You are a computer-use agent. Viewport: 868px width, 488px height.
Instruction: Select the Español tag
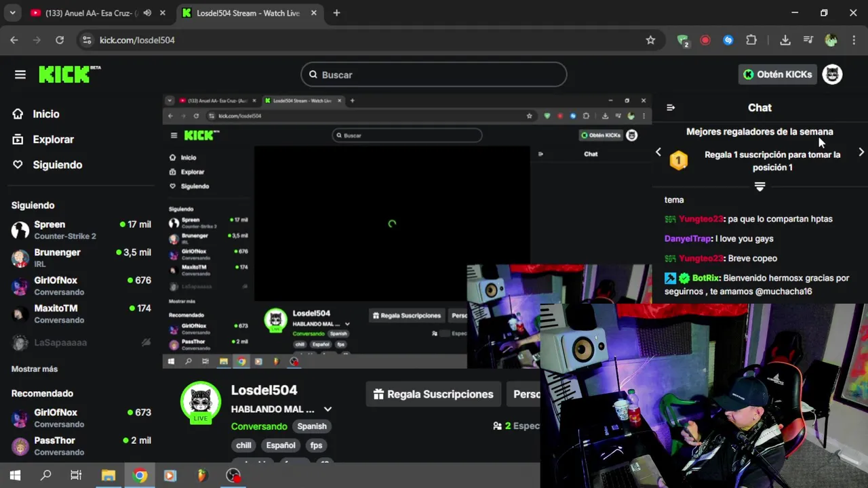[281, 445]
